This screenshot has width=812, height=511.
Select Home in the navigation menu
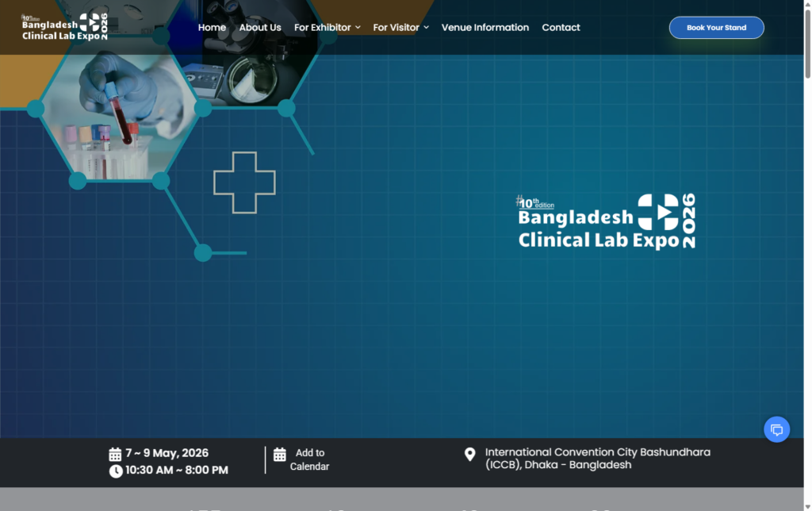point(212,27)
